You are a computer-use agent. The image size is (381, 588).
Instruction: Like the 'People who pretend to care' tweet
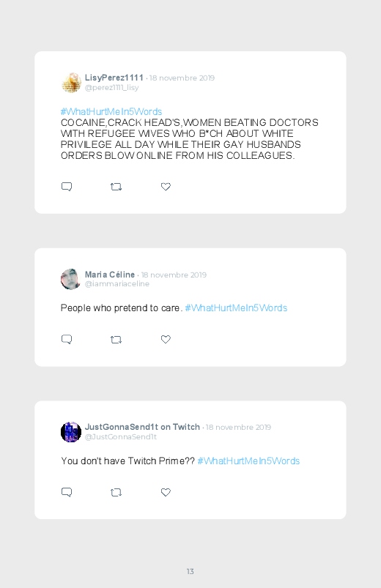click(x=166, y=339)
